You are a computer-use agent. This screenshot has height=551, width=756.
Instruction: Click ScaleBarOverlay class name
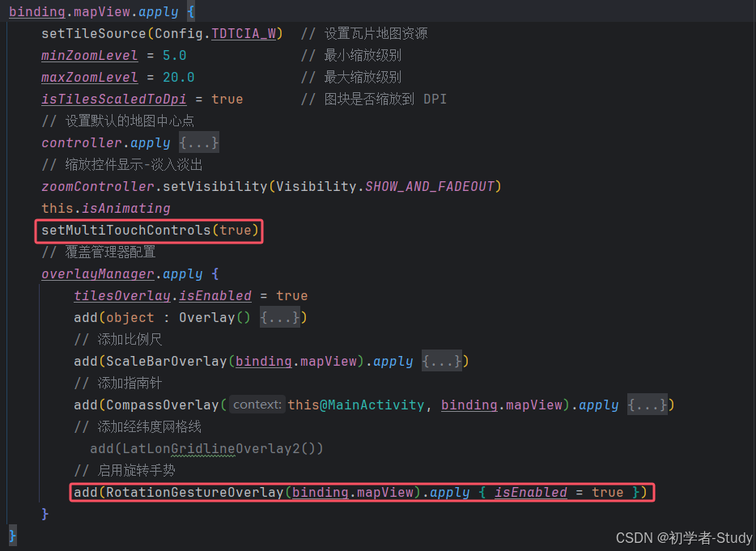click(x=167, y=361)
